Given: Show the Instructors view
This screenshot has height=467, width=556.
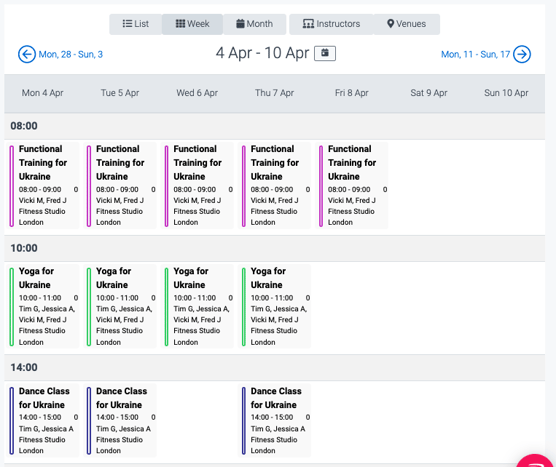Looking at the screenshot, I should (x=331, y=24).
